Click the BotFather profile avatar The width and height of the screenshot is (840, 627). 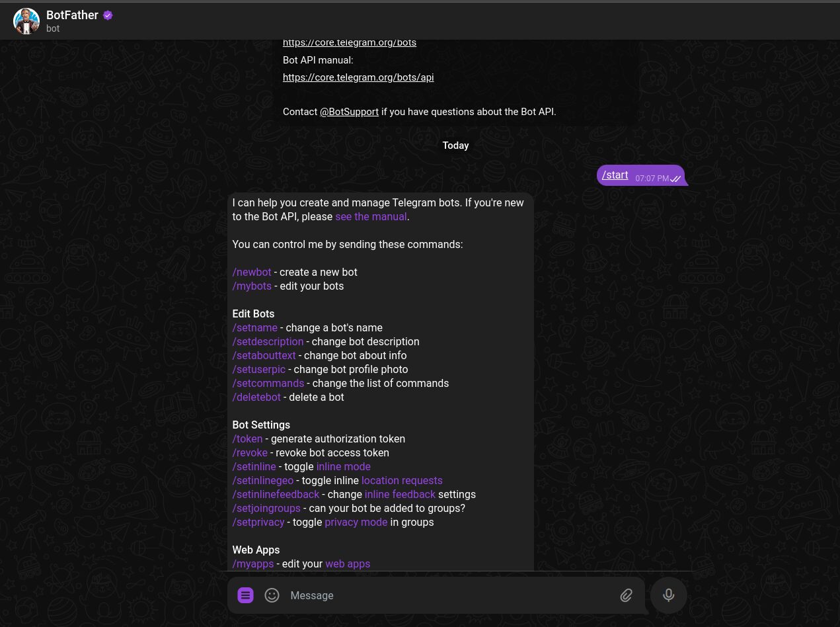[x=26, y=21]
